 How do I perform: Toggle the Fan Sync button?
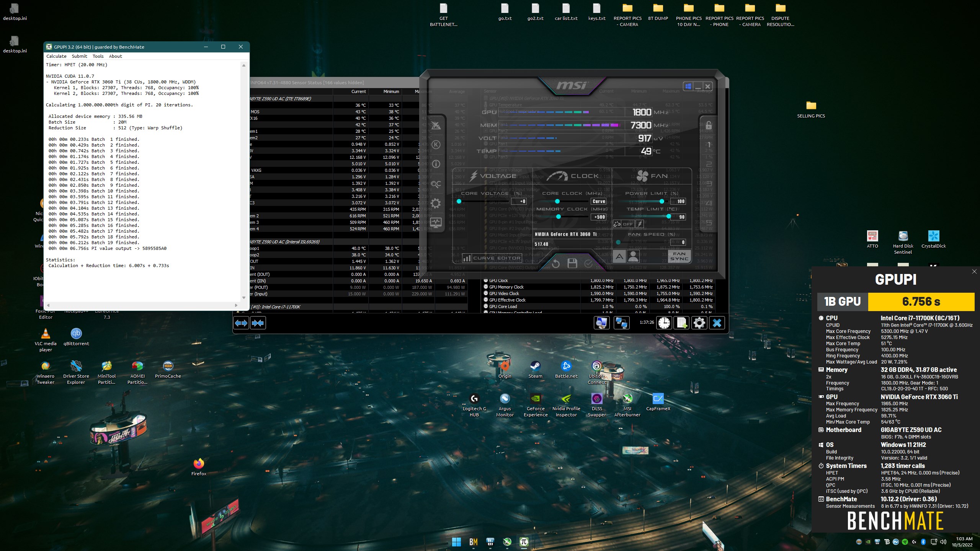[x=679, y=256]
